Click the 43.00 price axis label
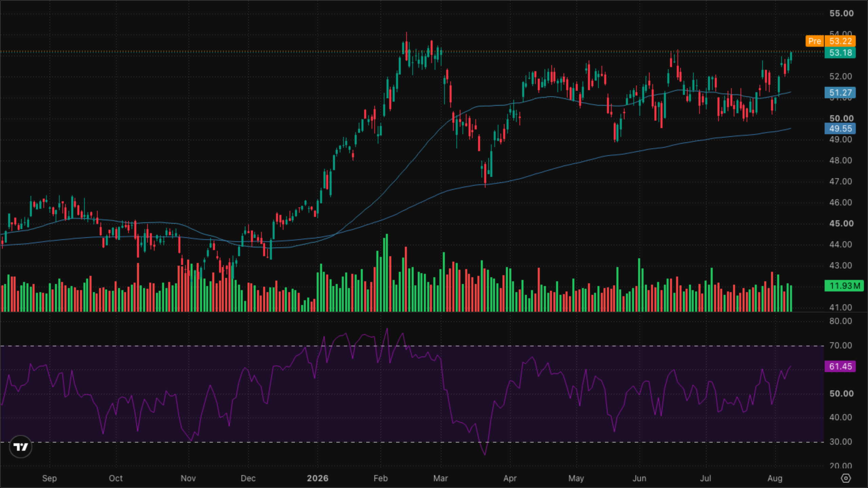Image resolution: width=868 pixels, height=488 pixels. [841, 265]
